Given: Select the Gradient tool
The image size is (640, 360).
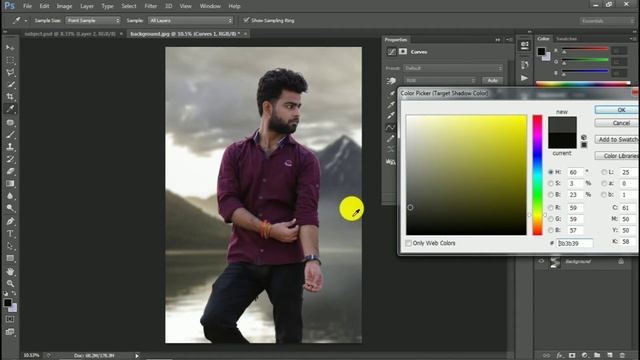Looking at the screenshot, I should tap(10, 184).
